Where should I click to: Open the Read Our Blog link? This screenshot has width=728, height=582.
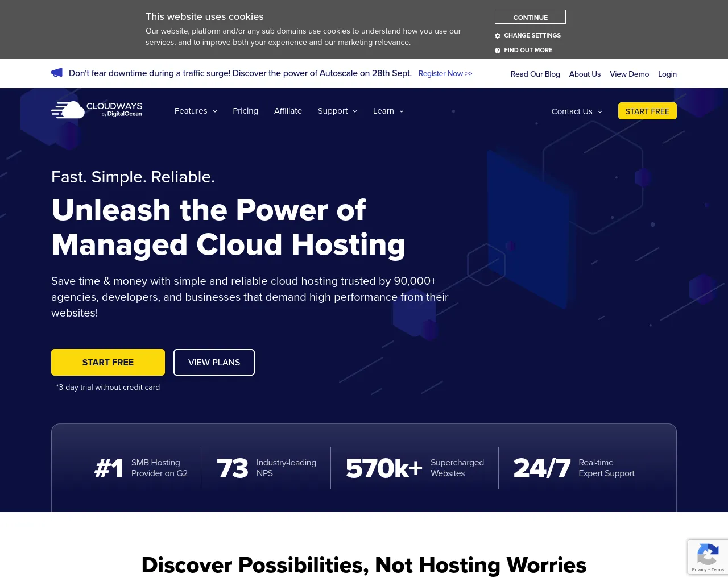pyautogui.click(x=535, y=74)
